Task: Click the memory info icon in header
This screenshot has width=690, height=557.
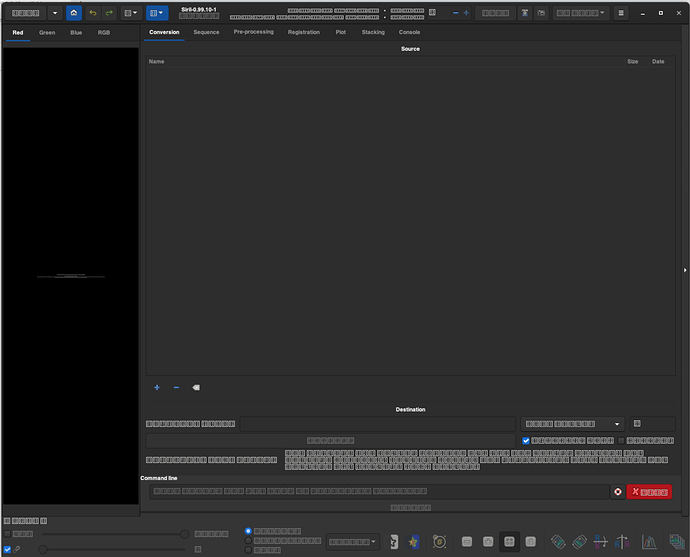Action: [x=433, y=13]
